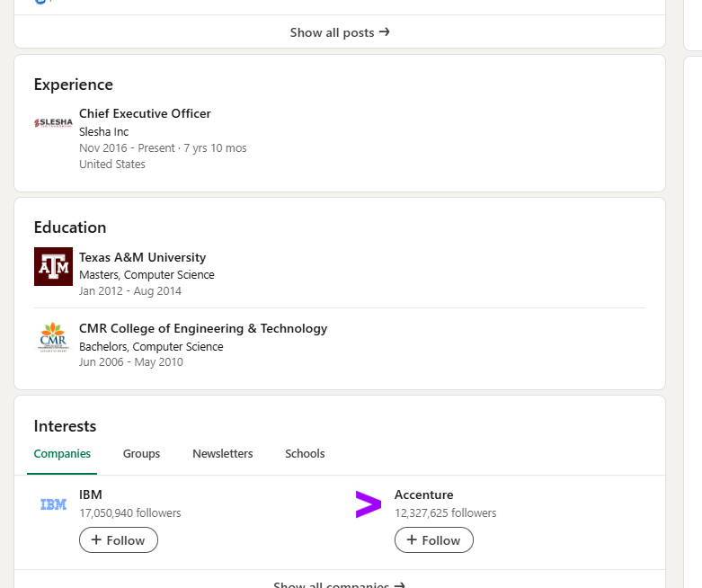Click the arrow beside Show all posts
Viewport: 702px width, 588px height.
pyautogui.click(x=385, y=32)
